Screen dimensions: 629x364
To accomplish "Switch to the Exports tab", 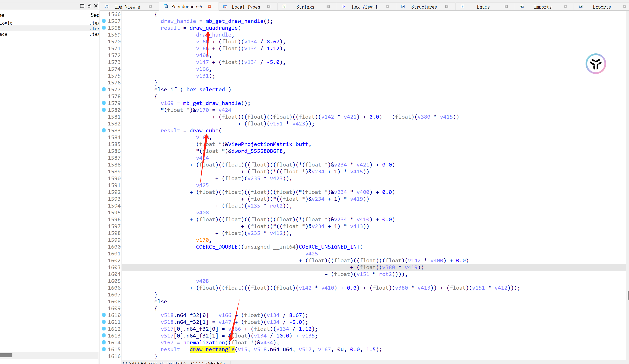I will 602,7.
